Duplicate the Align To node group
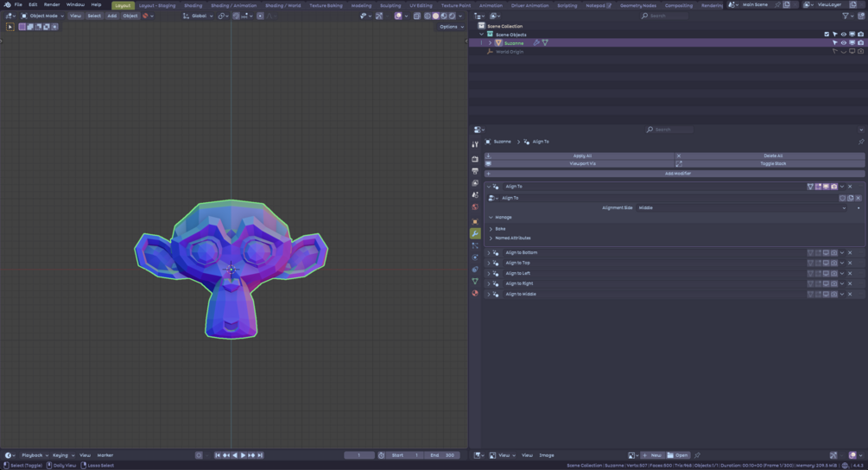Screen dimensions: 868x470 coord(850,198)
